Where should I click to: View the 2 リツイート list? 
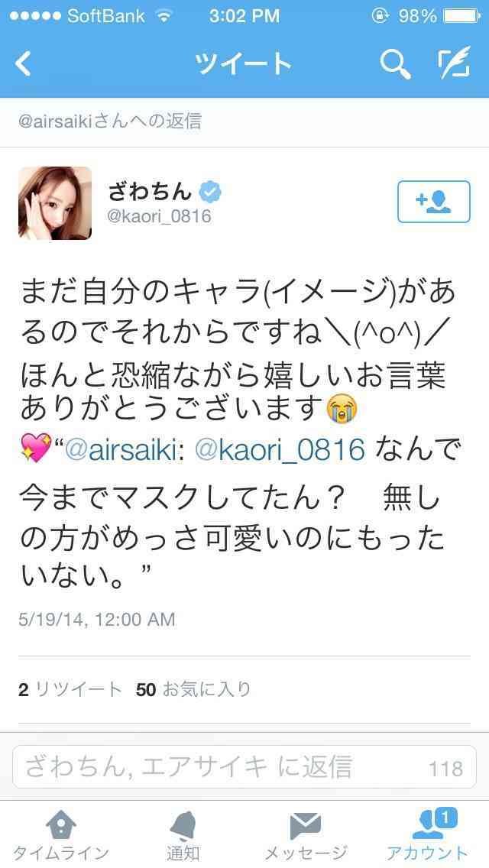(x=70, y=690)
